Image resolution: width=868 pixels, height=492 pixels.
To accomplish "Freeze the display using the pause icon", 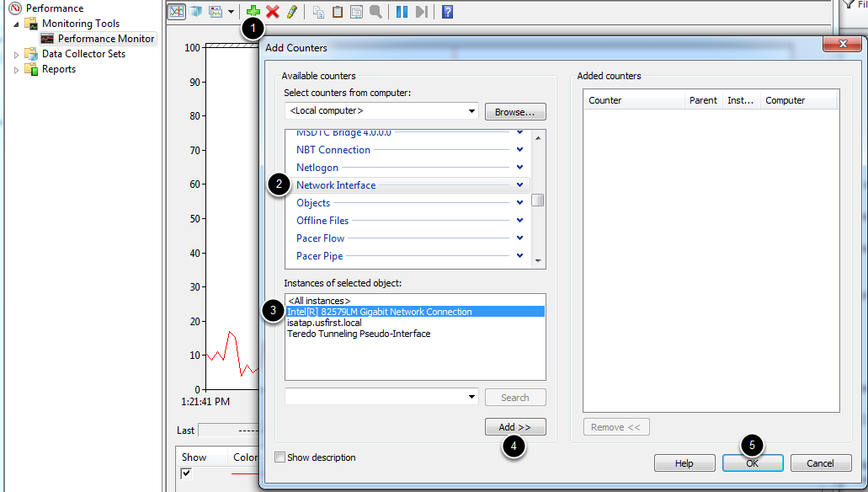I will click(403, 11).
